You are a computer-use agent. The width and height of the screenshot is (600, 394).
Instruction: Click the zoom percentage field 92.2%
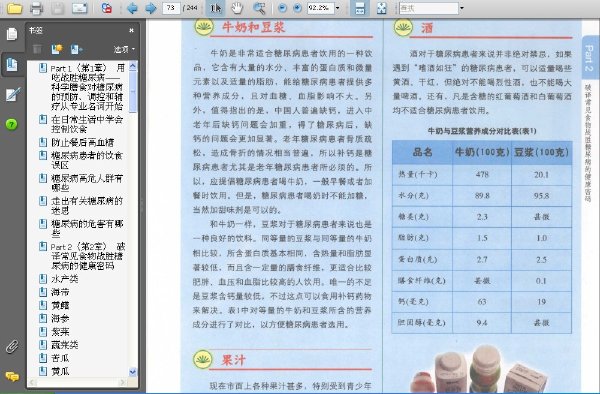320,8
